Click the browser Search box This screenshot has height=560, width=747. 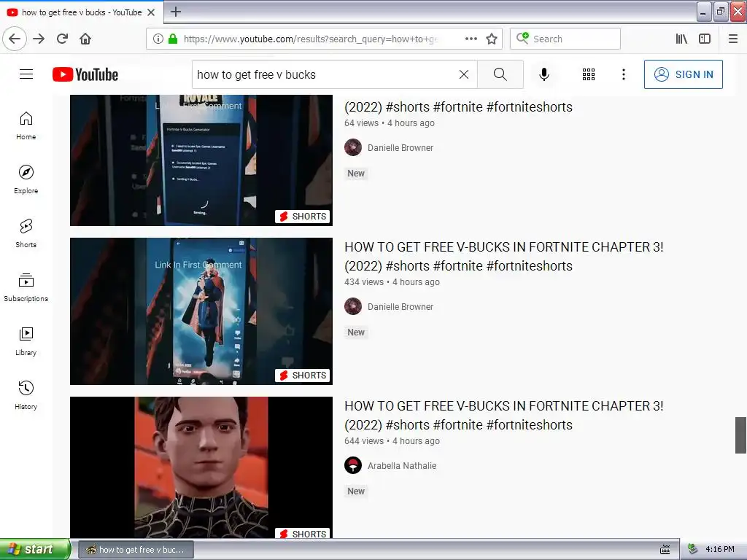coord(565,39)
